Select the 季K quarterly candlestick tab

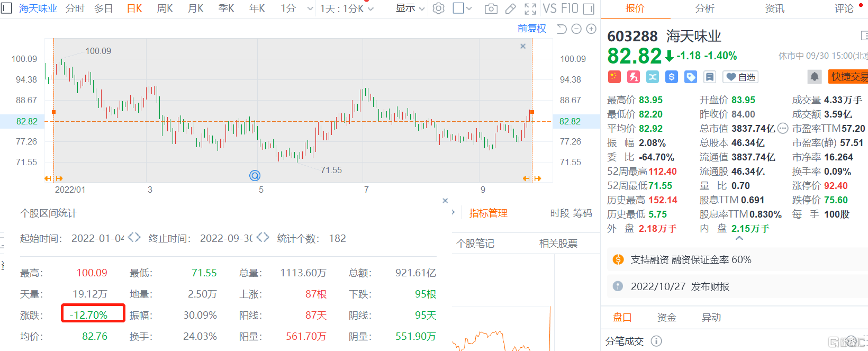(227, 8)
